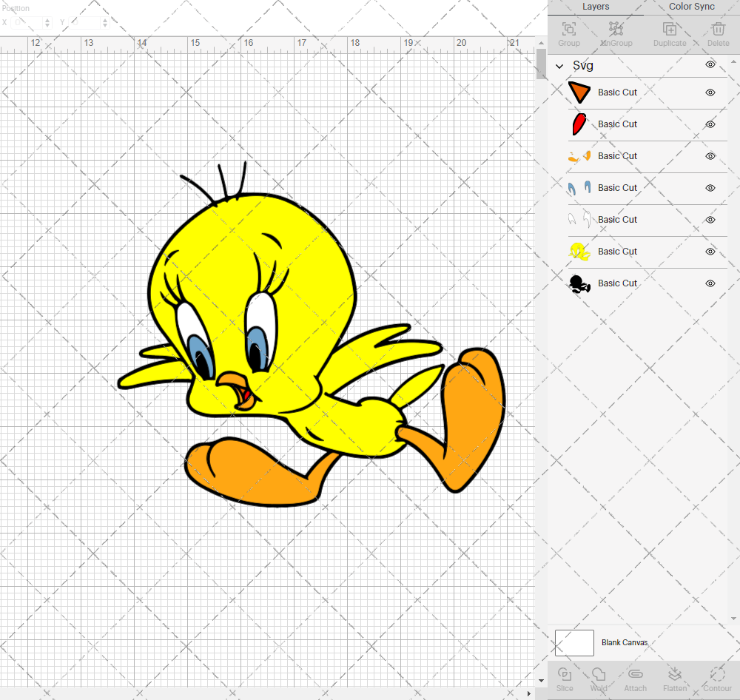This screenshot has height=700, width=740.
Task: Hide the black silhouette Basic Cut layer
Action: [x=710, y=283]
